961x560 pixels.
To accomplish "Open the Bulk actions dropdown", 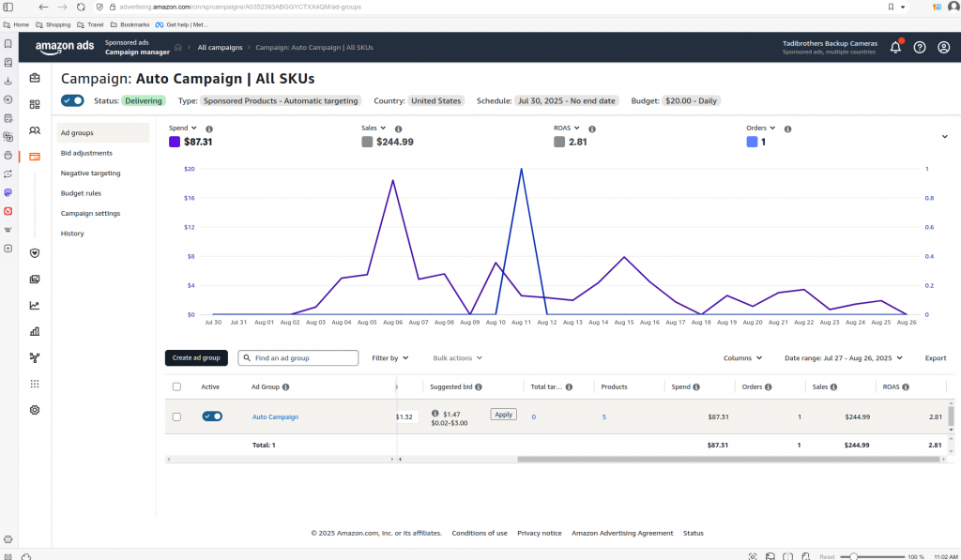I will tap(457, 357).
